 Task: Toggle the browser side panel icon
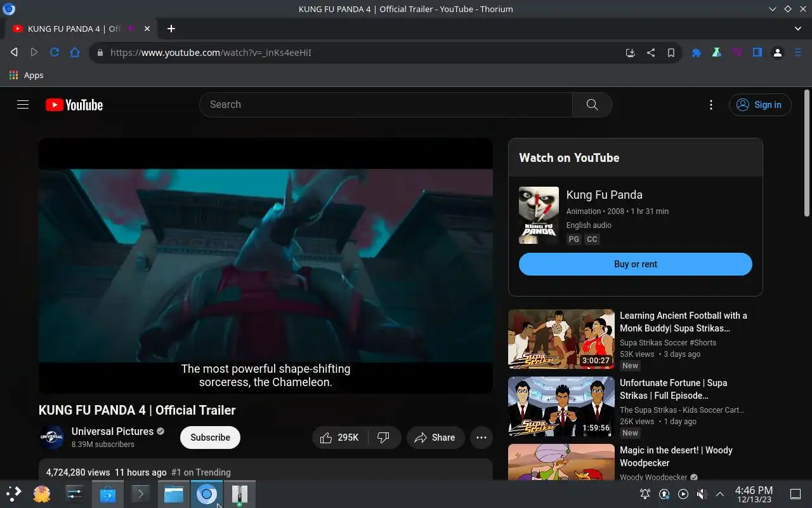pyautogui.click(x=757, y=53)
